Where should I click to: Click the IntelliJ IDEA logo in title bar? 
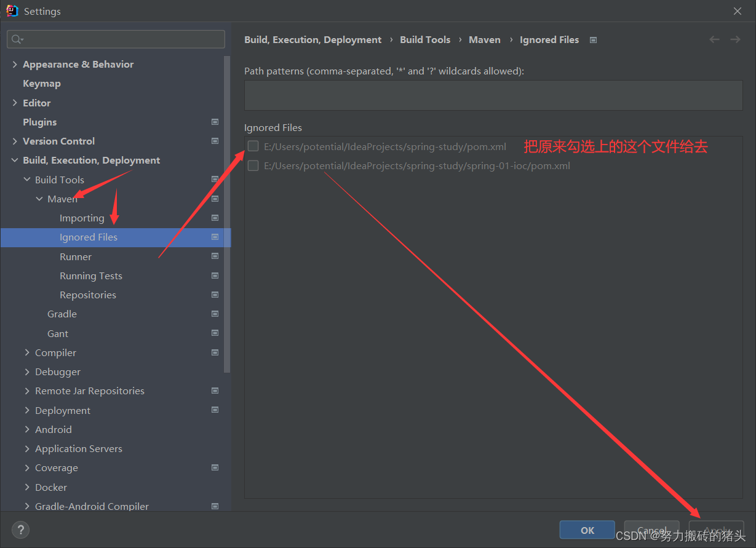pyautogui.click(x=12, y=10)
